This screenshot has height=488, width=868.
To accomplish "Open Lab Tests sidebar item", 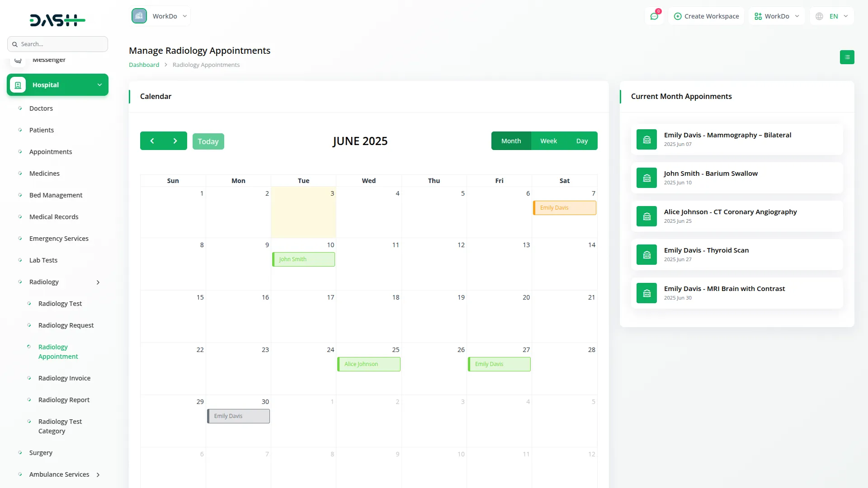I will tap(43, 260).
